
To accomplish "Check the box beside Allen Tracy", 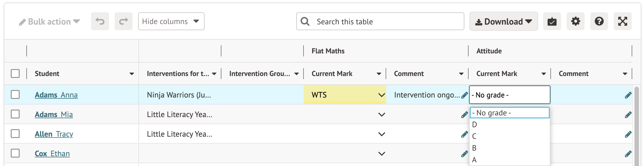I will (15, 134).
